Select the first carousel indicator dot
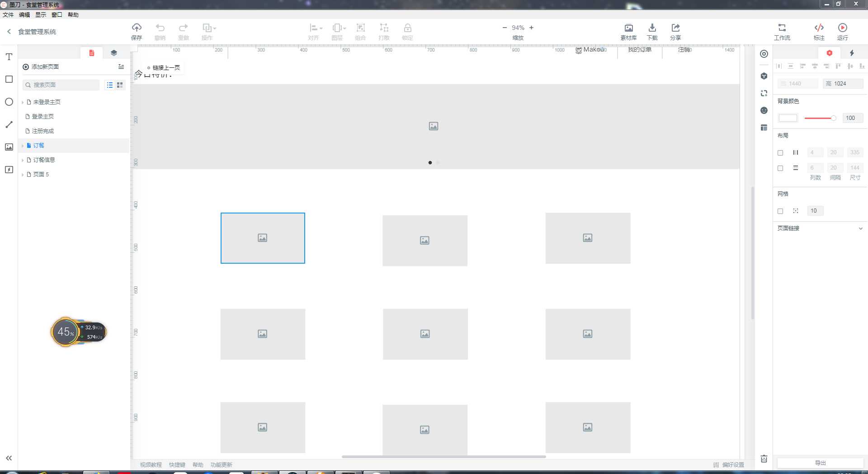 pos(430,162)
